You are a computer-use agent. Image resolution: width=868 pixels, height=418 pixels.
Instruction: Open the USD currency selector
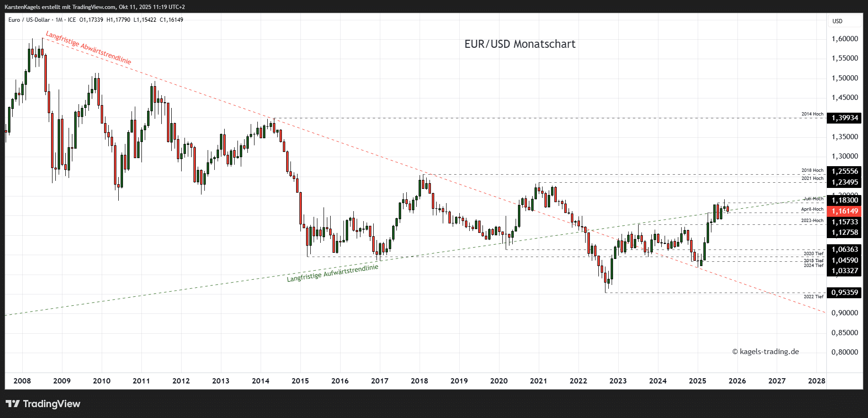[x=837, y=21]
